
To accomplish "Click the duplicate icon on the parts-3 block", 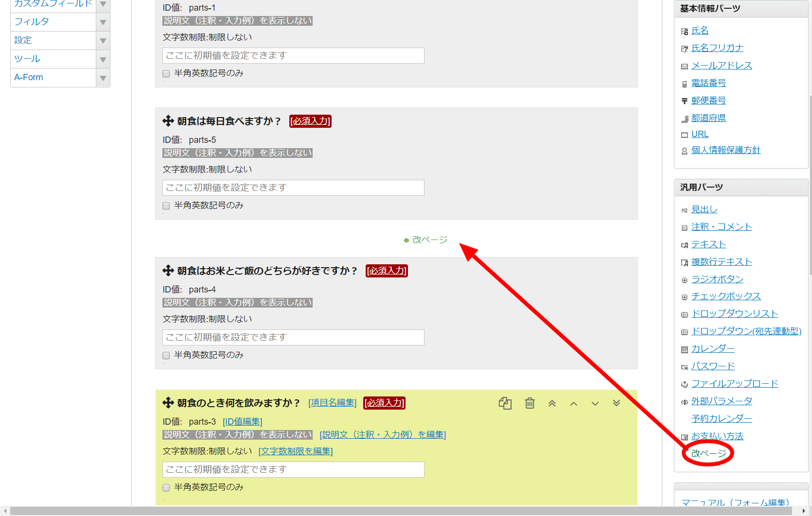I will 505,403.
